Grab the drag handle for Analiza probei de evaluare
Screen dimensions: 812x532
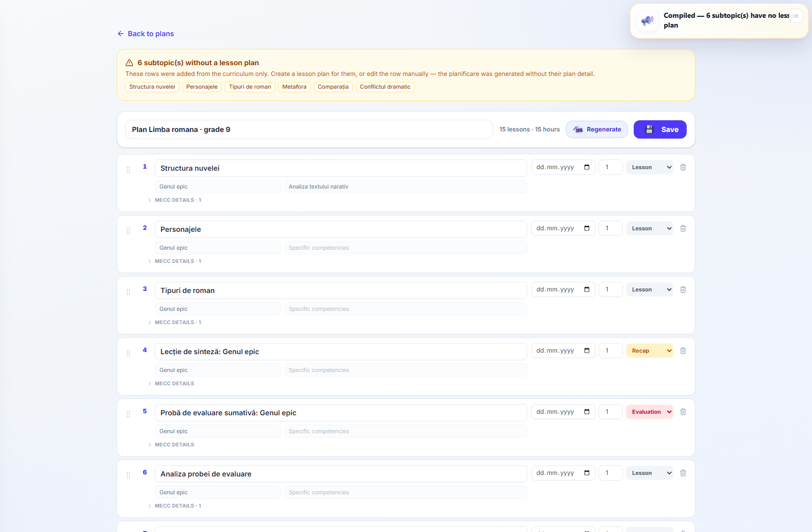[x=128, y=475]
